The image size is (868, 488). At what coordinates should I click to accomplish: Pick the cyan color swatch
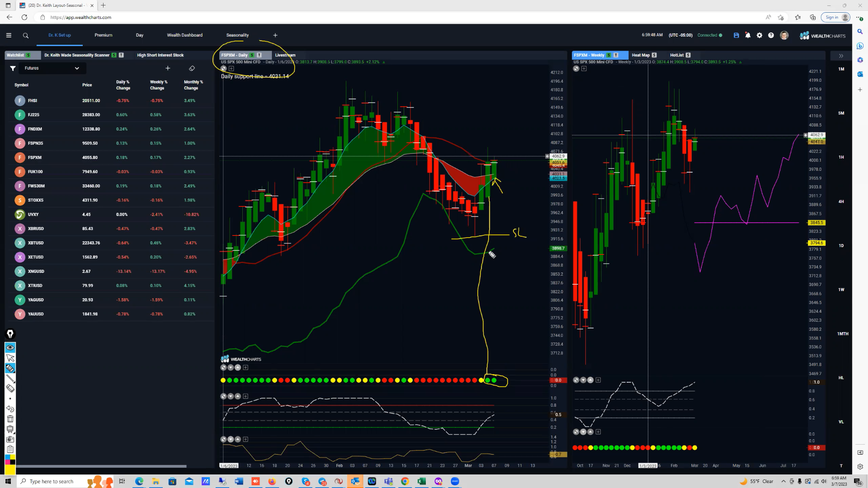[7, 458]
